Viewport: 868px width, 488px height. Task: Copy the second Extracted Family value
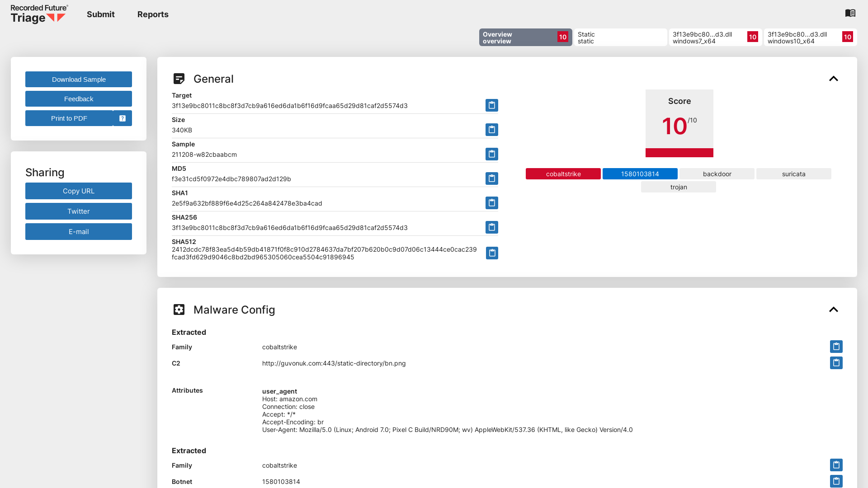(836, 465)
